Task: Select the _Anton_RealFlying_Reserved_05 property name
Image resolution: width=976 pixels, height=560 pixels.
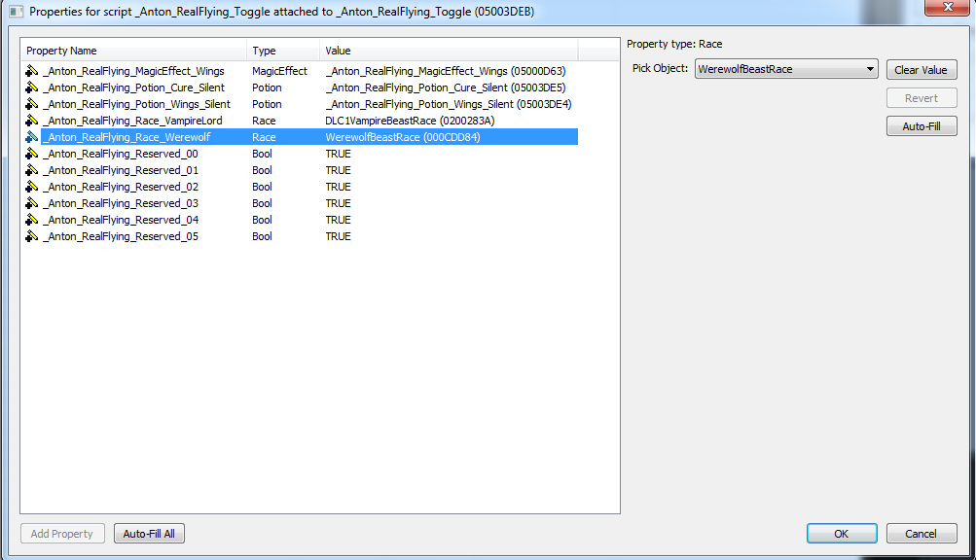Action: (x=120, y=236)
